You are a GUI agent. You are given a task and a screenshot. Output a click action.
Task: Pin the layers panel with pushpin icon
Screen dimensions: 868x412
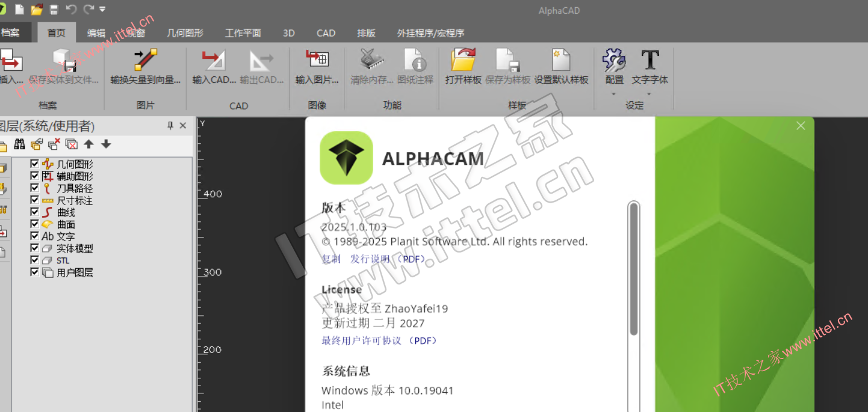tap(170, 126)
